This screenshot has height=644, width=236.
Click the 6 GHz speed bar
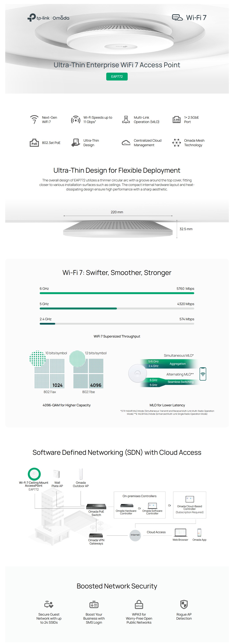[x=117, y=293]
